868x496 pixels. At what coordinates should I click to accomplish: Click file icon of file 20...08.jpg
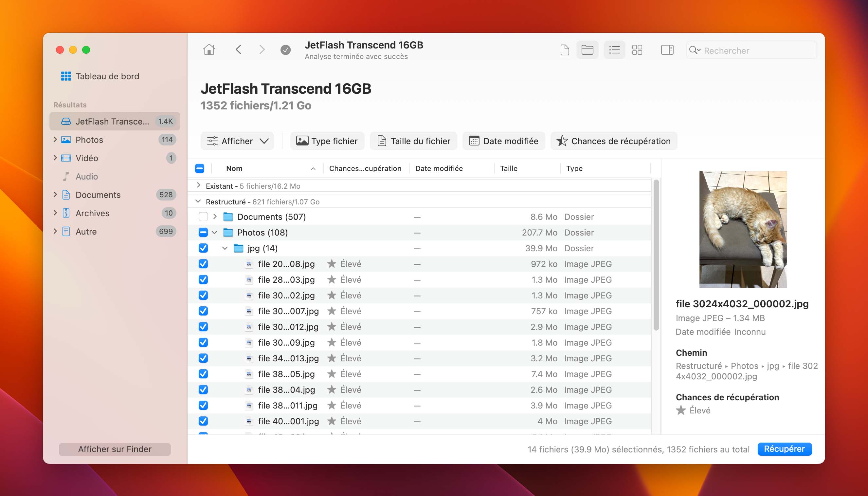coord(249,264)
